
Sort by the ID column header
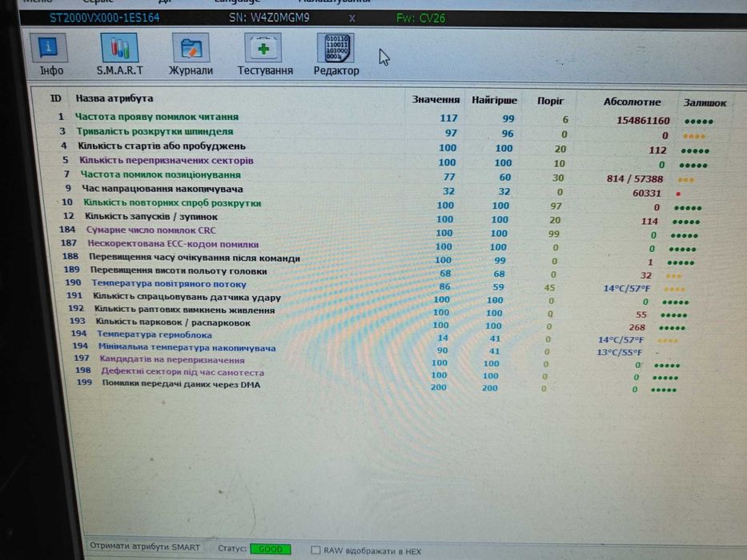point(56,98)
